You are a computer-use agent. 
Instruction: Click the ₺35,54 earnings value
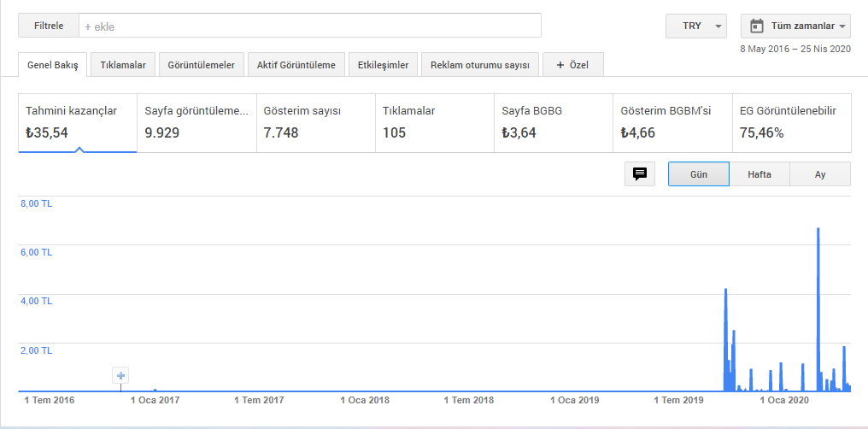[x=46, y=132]
